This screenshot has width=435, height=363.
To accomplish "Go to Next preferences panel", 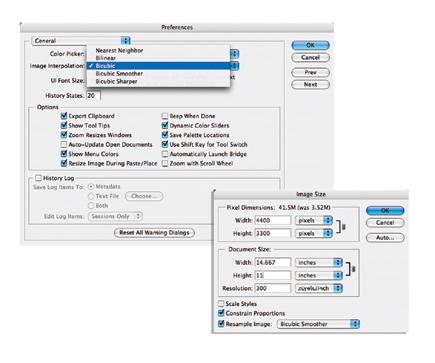I will [310, 84].
